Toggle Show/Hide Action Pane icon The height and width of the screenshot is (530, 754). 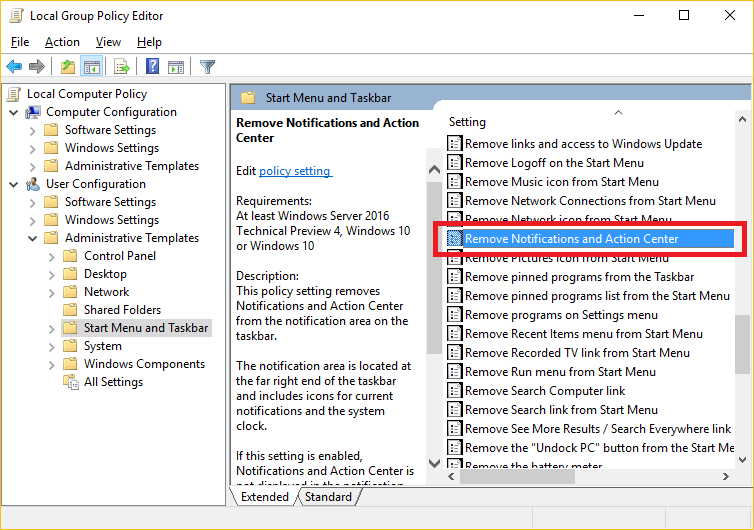176,67
